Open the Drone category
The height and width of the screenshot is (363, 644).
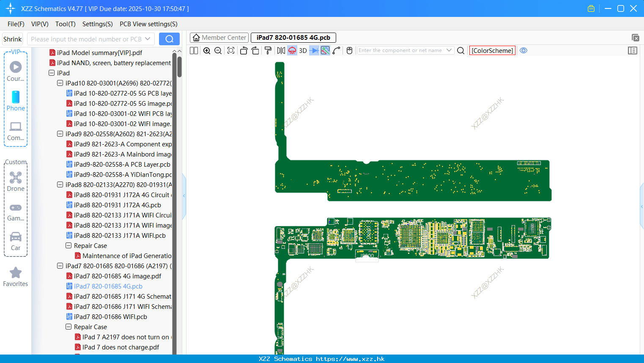pos(16,181)
